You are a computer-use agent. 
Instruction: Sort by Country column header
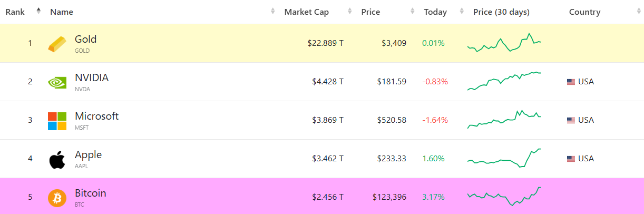[x=584, y=12]
